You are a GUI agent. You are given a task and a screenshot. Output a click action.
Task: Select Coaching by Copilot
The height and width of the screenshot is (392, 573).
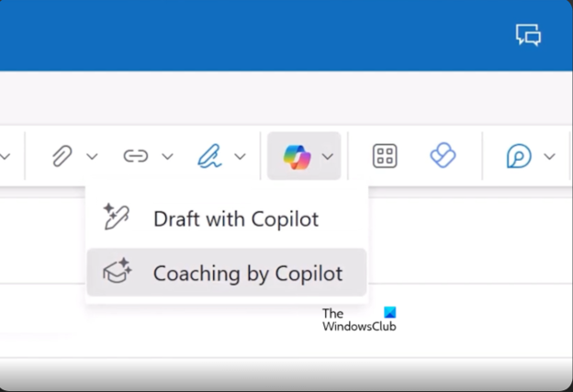tap(227, 273)
